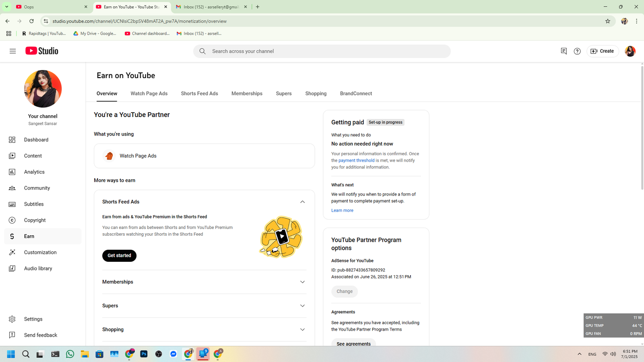
Task: Collapse the Shorts Feed Ads section
Action: 302,202
